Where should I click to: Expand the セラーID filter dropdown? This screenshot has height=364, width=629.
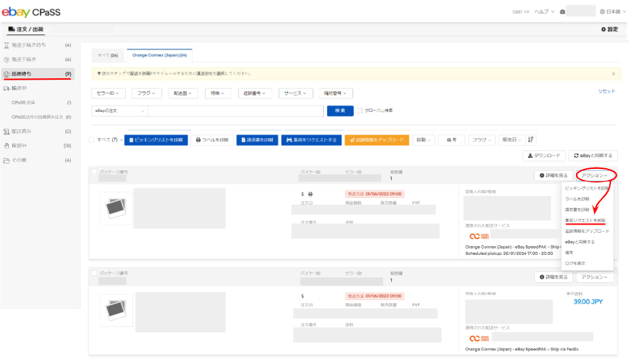[x=108, y=93]
